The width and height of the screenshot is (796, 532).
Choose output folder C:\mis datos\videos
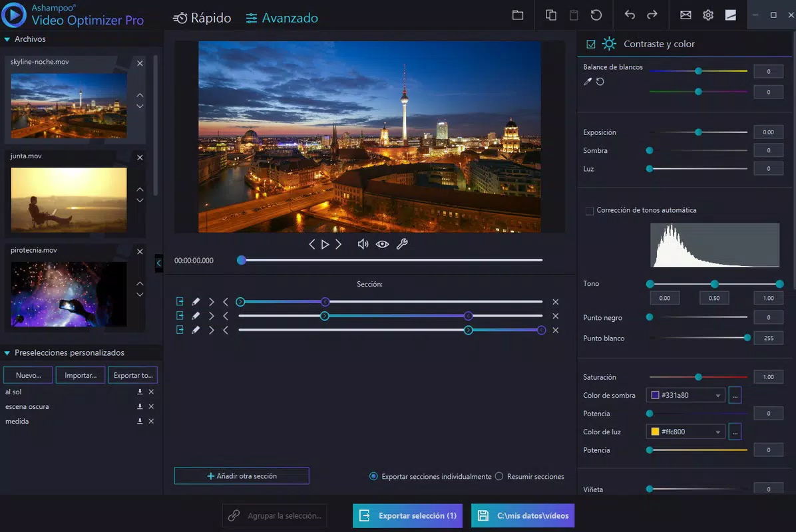coord(523,516)
